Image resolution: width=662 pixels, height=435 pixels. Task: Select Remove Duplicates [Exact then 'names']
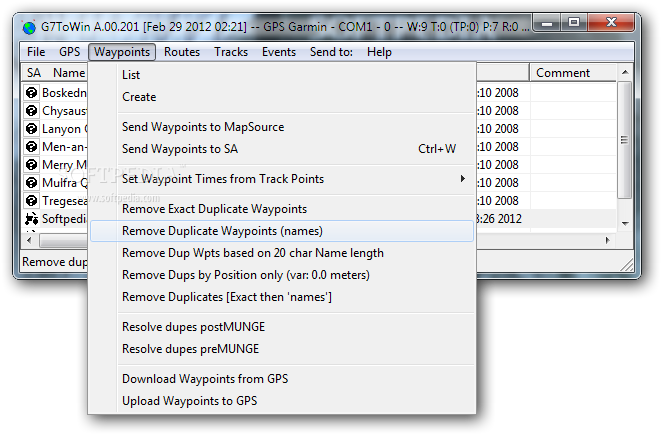point(282,297)
